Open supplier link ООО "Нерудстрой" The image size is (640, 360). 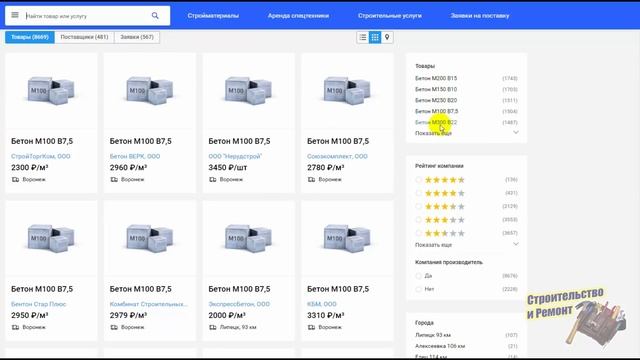pos(235,156)
